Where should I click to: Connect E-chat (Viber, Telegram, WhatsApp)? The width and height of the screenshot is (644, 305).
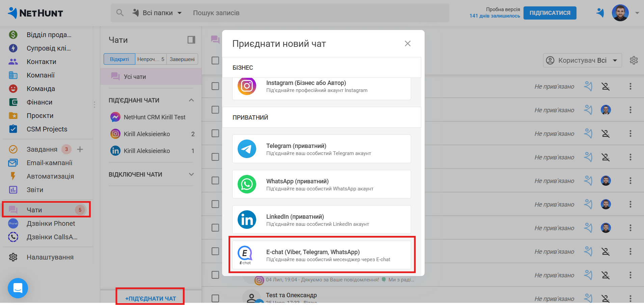(x=322, y=255)
